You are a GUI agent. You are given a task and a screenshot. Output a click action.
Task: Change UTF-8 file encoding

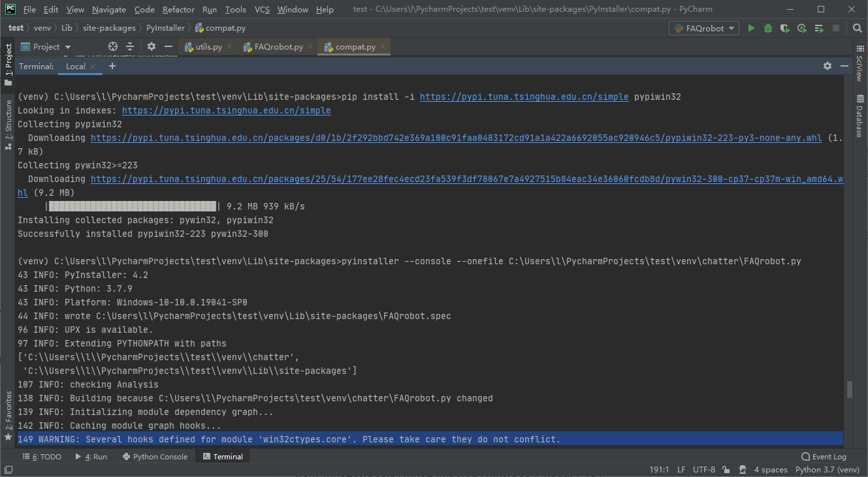704,470
